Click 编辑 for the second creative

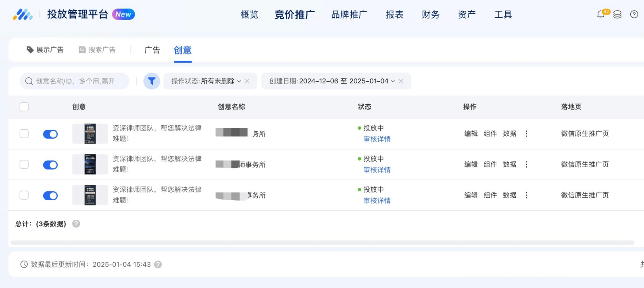471,165
